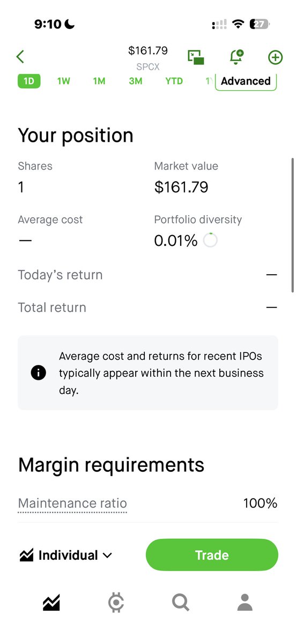Tap the info icon in IPO notice
The image size is (296, 644).
pyautogui.click(x=39, y=373)
